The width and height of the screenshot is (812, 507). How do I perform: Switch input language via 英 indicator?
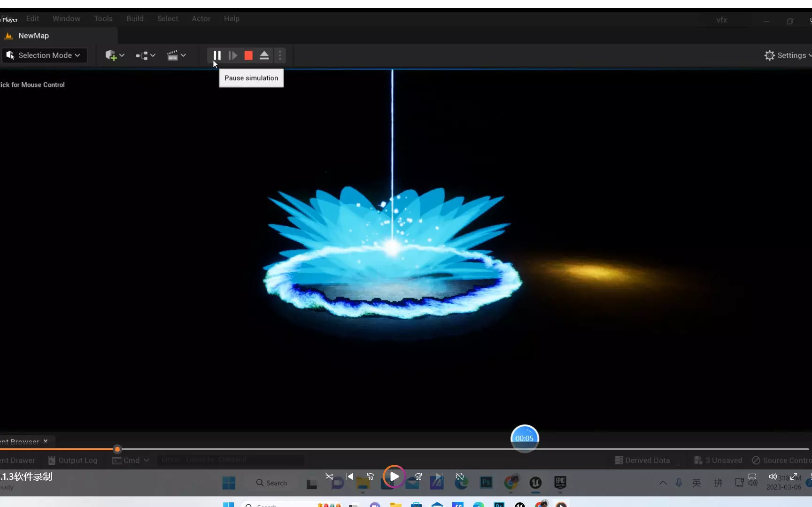point(696,483)
